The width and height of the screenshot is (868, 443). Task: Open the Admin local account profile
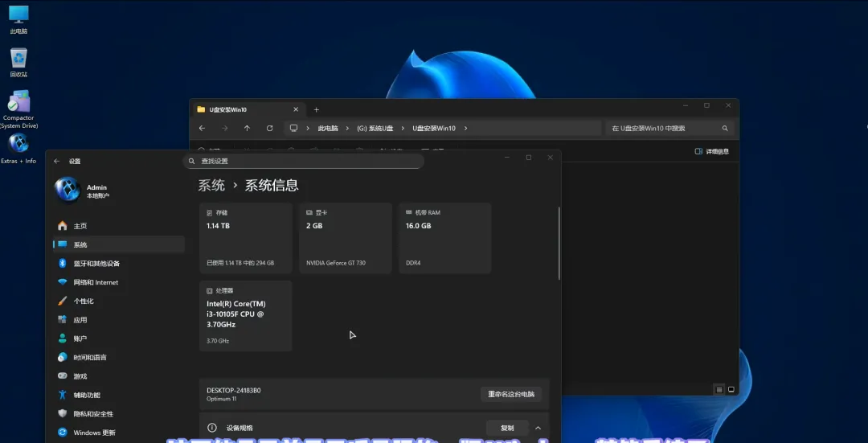pyautogui.click(x=83, y=191)
